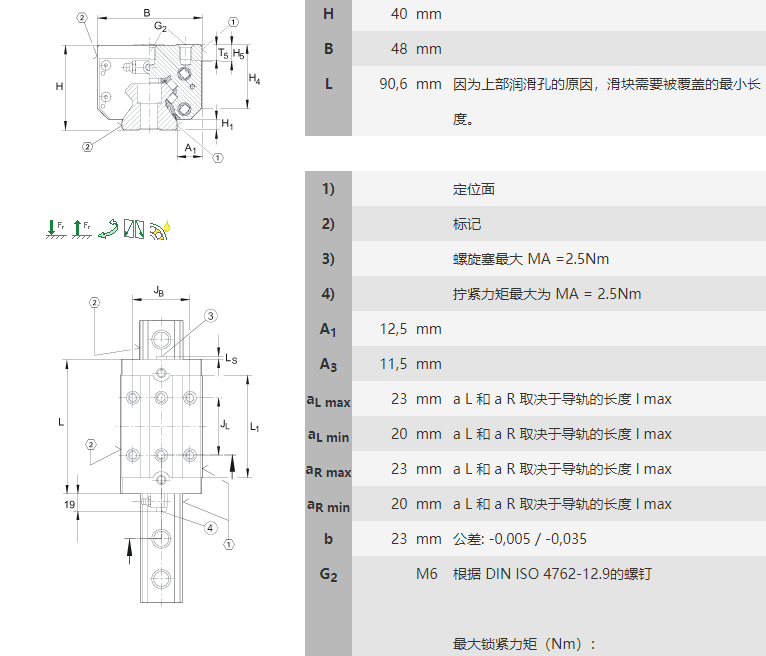
Task: Click the aR min row label
Action: [x=328, y=505]
